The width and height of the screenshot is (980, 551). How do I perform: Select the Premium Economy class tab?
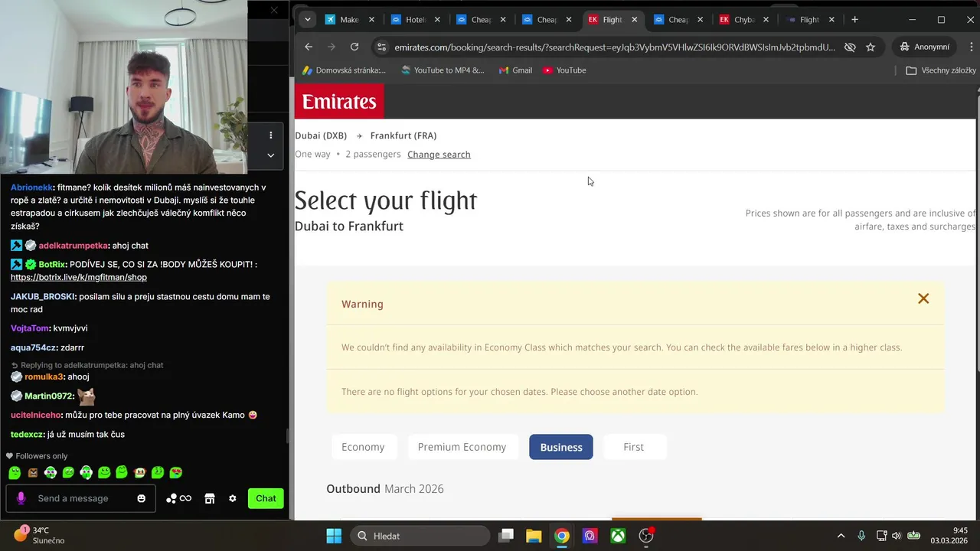(x=462, y=447)
